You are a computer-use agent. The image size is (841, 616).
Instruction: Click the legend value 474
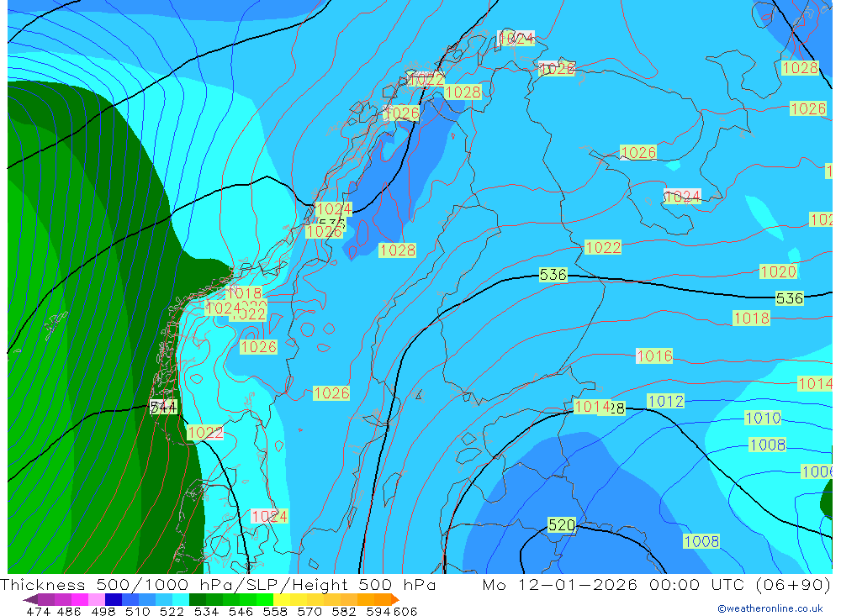tap(38, 611)
